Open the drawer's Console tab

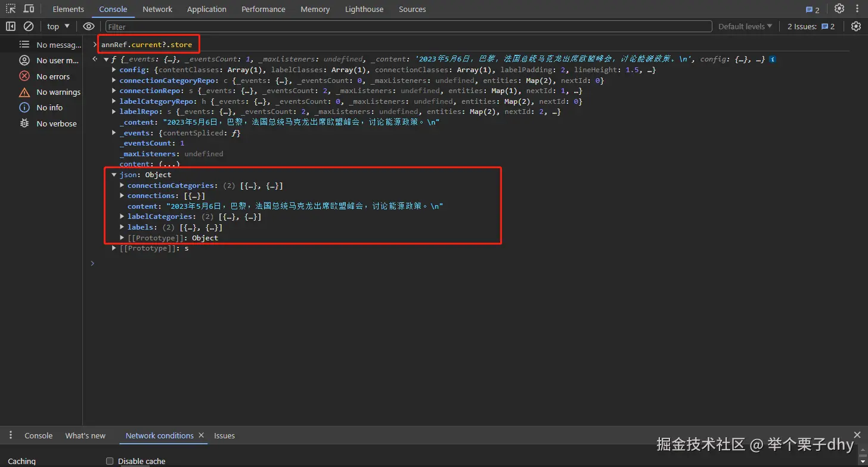click(39, 435)
